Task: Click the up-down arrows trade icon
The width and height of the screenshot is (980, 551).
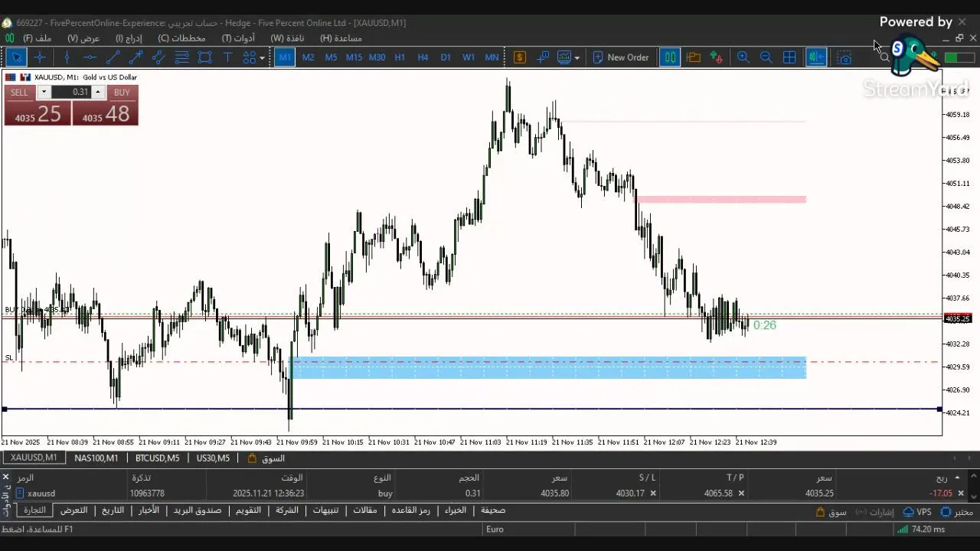Action: coord(717,57)
